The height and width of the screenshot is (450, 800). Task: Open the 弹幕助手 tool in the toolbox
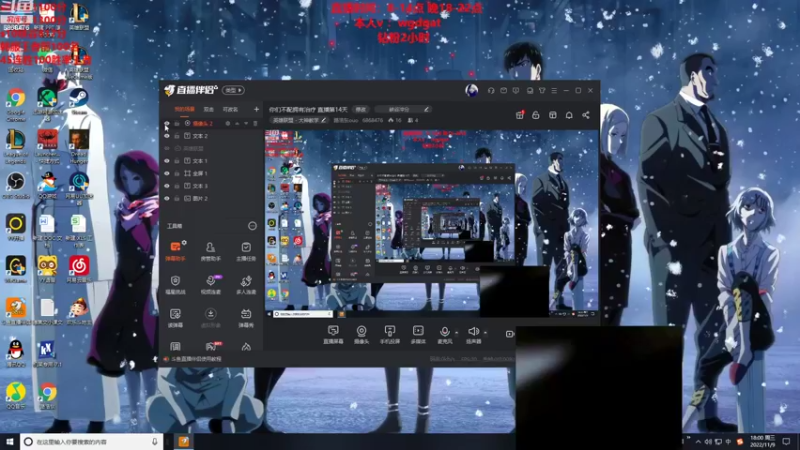pos(176,251)
